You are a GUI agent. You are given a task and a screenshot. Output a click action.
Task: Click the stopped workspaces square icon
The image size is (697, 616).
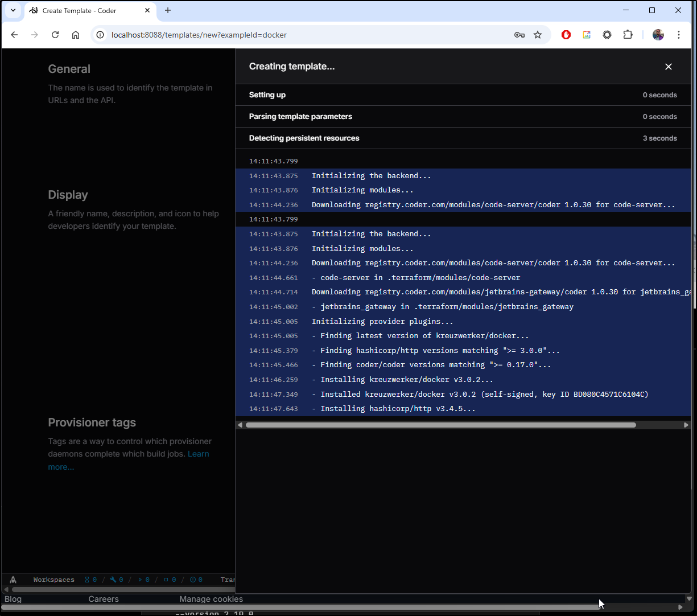coord(166,580)
